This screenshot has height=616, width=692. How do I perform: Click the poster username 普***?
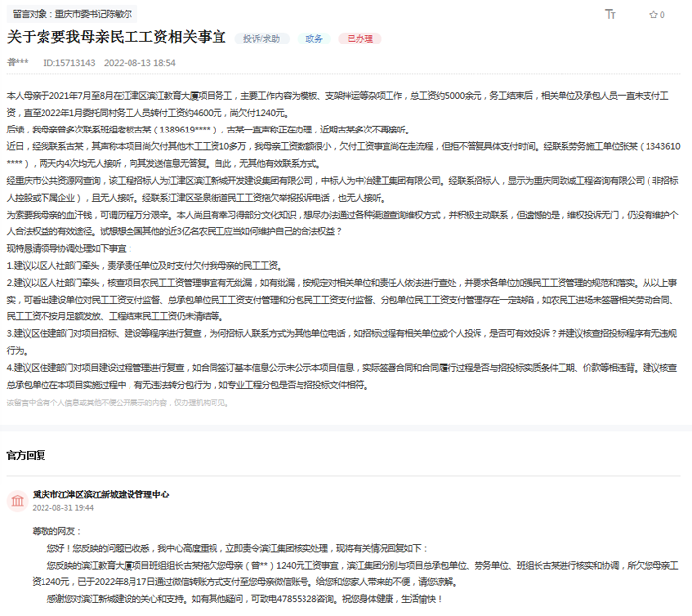point(18,62)
